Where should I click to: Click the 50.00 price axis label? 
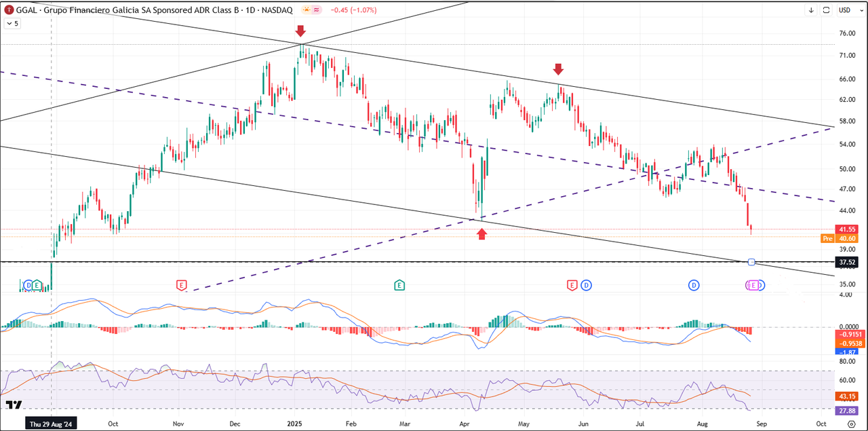pos(847,168)
